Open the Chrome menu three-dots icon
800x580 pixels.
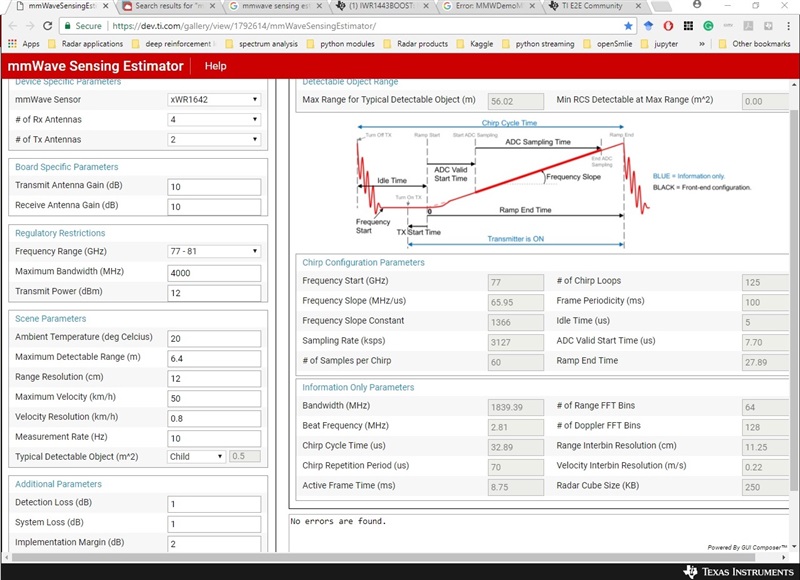click(x=788, y=26)
